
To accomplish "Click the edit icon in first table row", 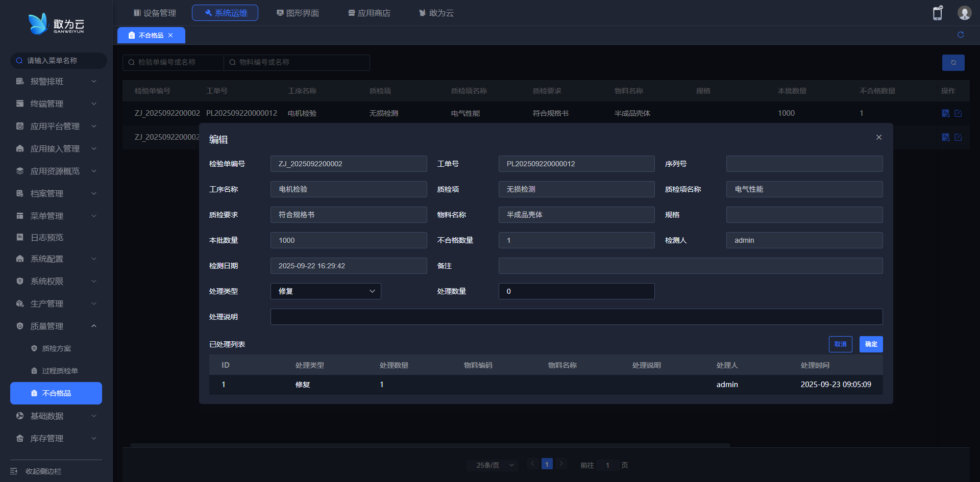I will tap(958, 113).
